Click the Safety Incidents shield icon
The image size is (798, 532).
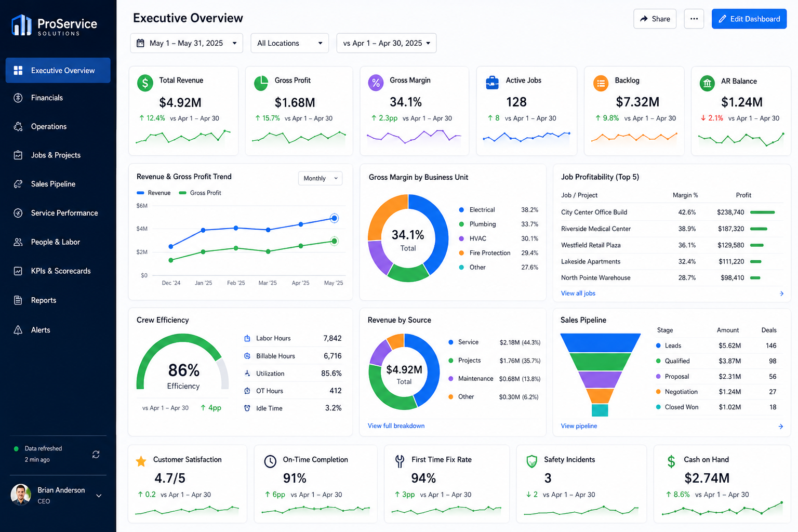pos(531,461)
